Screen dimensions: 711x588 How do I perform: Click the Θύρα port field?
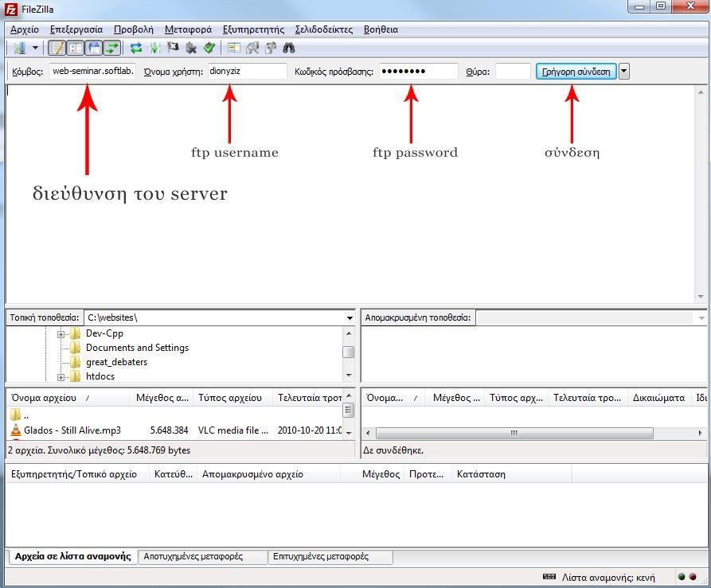513,71
